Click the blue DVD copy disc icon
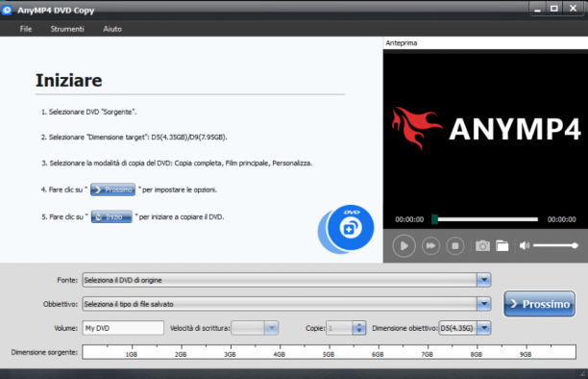 (x=346, y=229)
